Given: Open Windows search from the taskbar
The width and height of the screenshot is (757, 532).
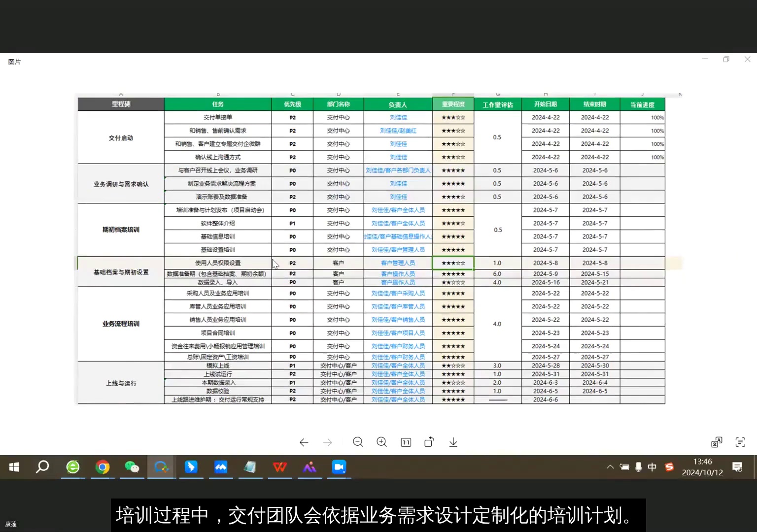Looking at the screenshot, I should coord(42,467).
